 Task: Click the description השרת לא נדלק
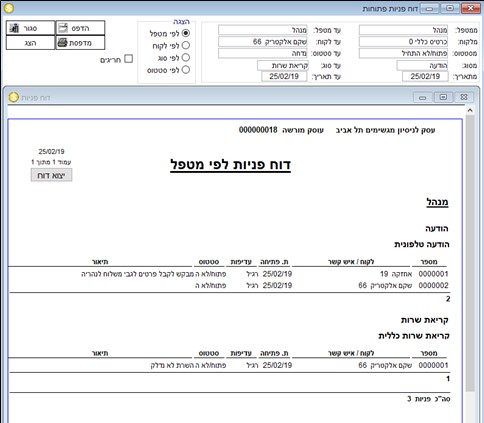(173, 365)
